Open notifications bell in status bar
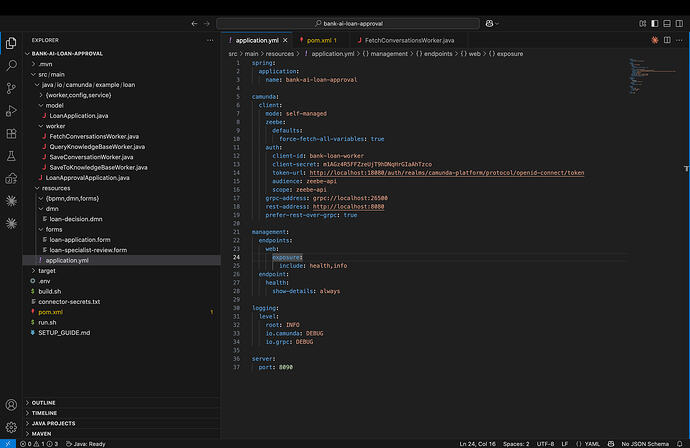The width and height of the screenshot is (690, 448). tap(680, 444)
